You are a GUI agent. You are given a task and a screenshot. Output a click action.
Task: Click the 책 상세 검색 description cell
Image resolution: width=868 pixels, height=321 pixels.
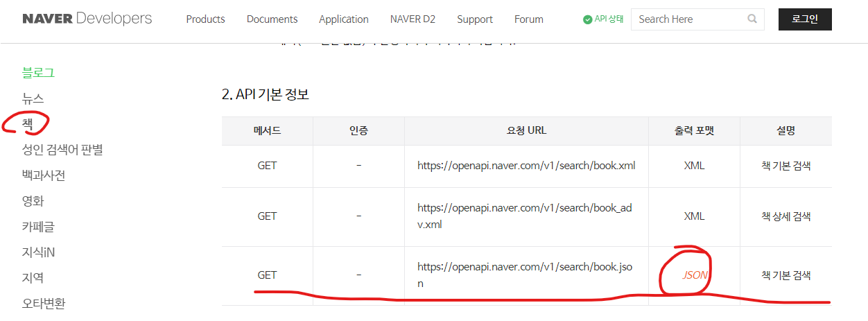pyautogui.click(x=785, y=216)
